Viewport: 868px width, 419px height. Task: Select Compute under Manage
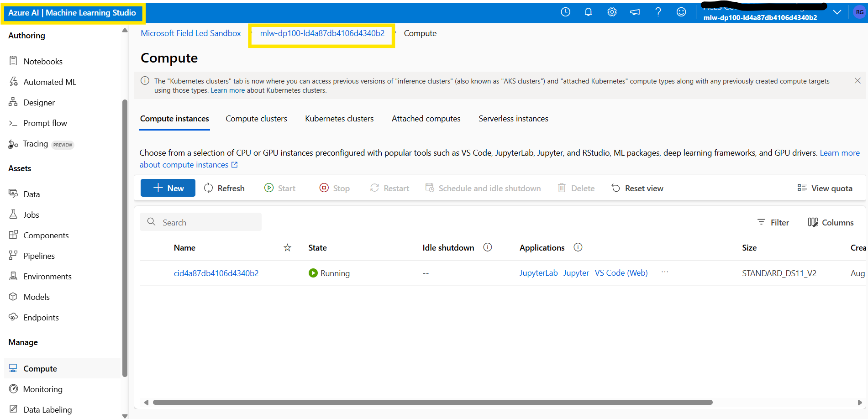pos(62,368)
